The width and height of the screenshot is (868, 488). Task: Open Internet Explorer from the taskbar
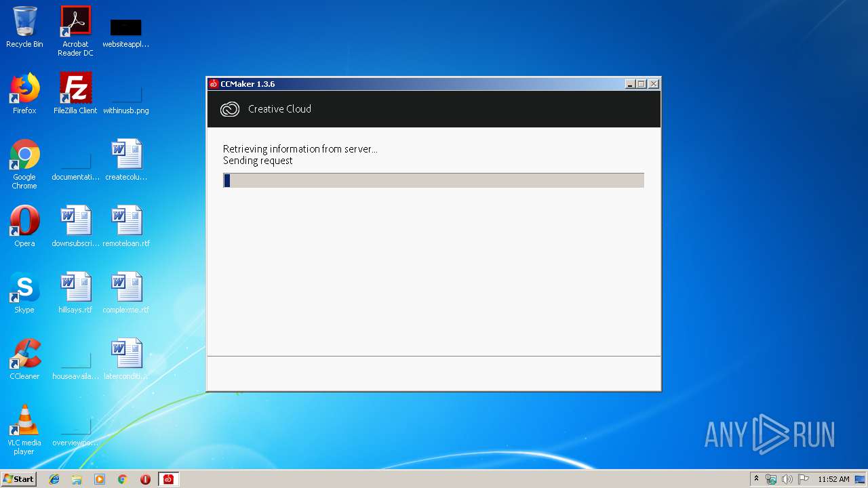click(x=54, y=479)
